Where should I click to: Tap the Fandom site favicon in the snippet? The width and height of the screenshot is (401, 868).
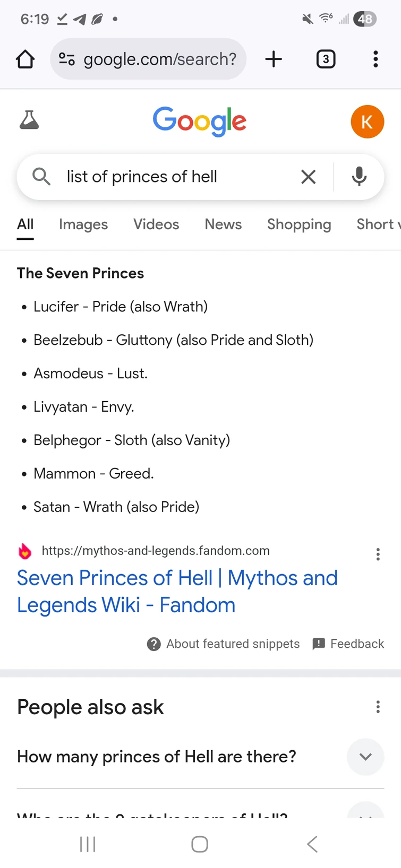tap(24, 551)
